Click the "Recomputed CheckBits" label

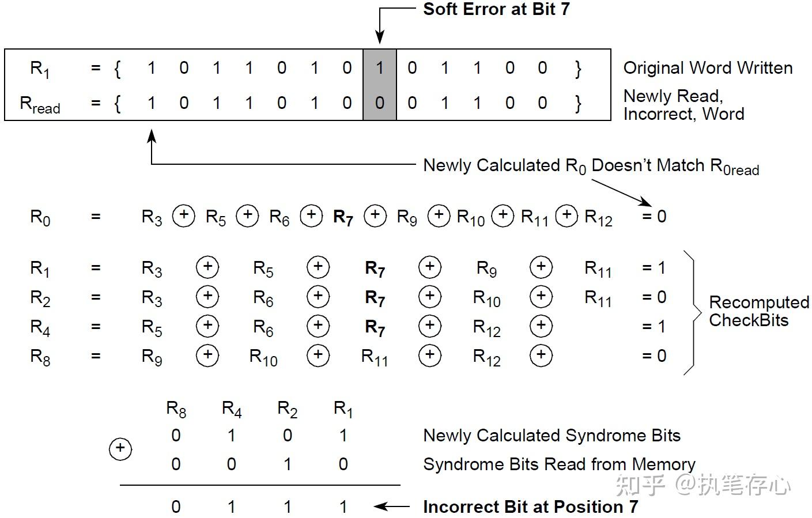coord(758,311)
